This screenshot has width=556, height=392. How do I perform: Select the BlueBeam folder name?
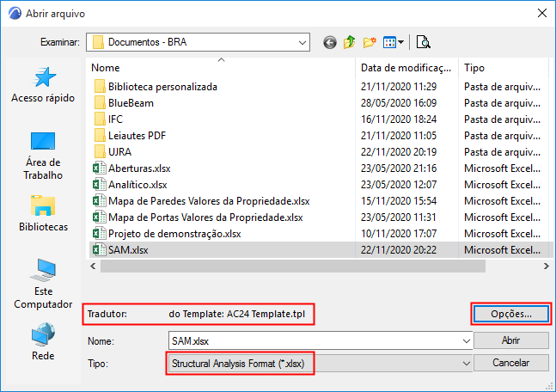[131, 103]
